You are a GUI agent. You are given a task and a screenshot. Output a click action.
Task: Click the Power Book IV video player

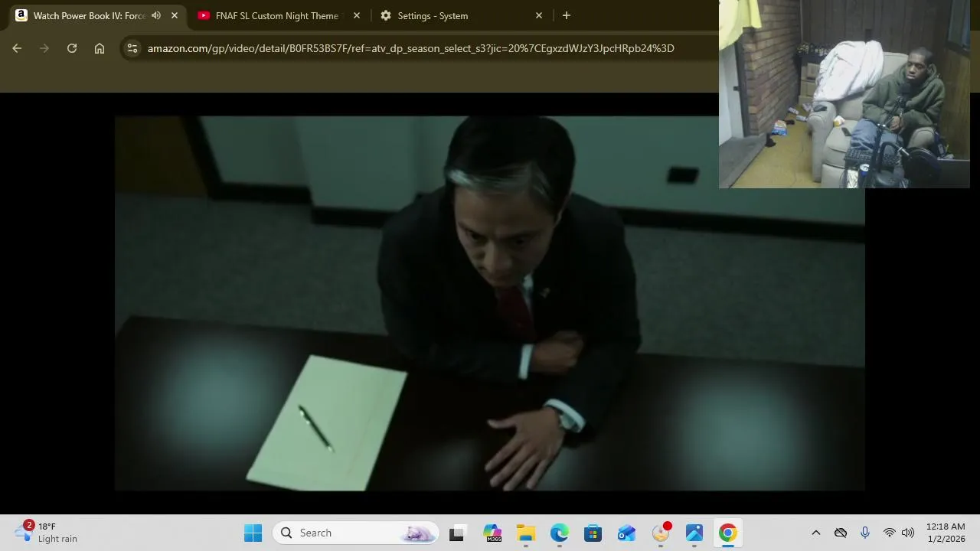[490, 303]
